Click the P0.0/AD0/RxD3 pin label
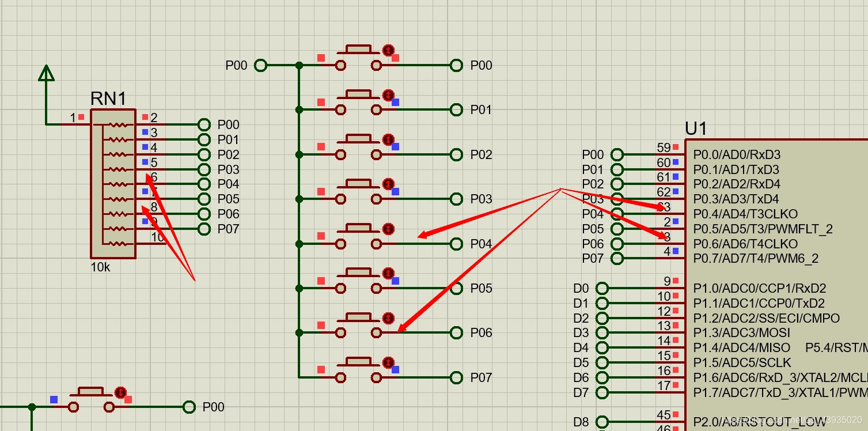This screenshot has height=431, width=868. pyautogui.click(x=737, y=154)
